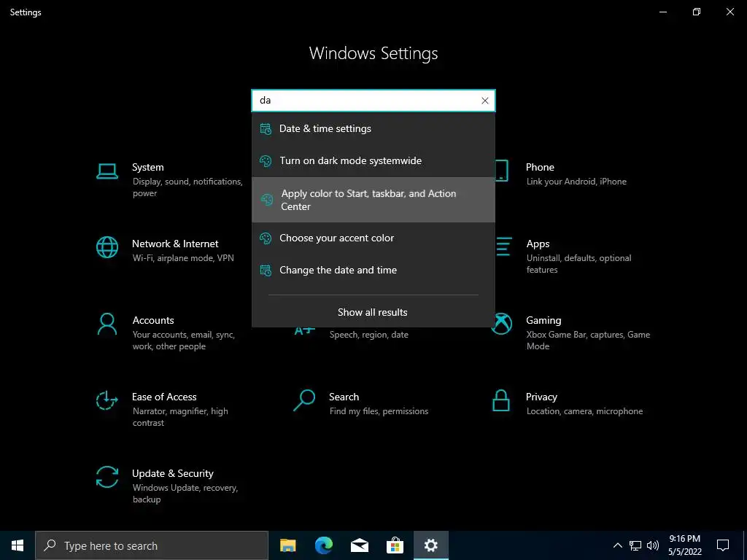The width and height of the screenshot is (747, 560).
Task: Click the palette icon beside dark mode result
Action: coord(266,161)
